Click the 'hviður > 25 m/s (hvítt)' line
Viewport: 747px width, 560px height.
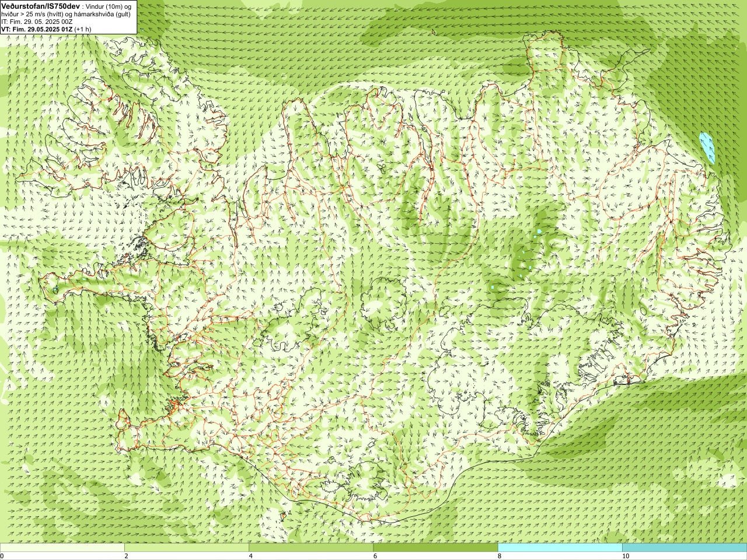point(66,14)
